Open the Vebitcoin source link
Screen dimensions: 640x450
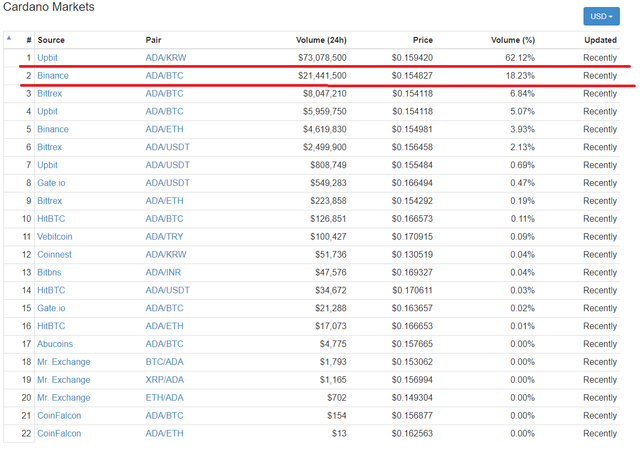54,237
